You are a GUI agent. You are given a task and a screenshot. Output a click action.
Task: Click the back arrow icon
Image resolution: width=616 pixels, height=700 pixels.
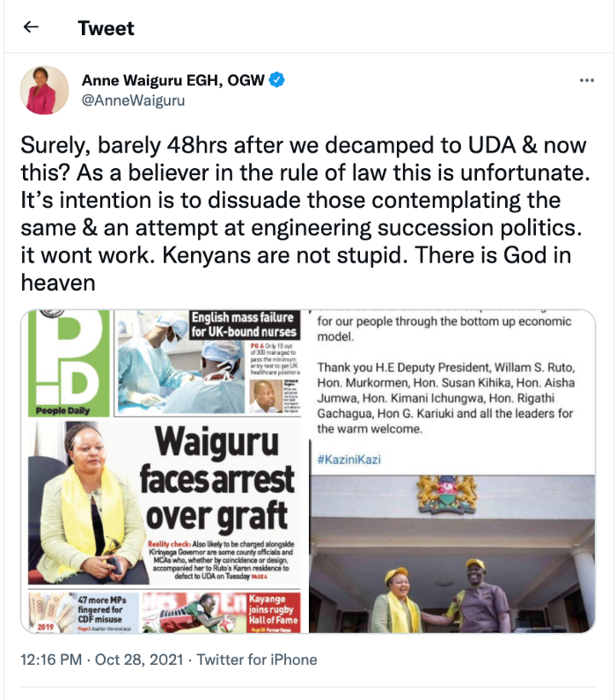click(31, 27)
